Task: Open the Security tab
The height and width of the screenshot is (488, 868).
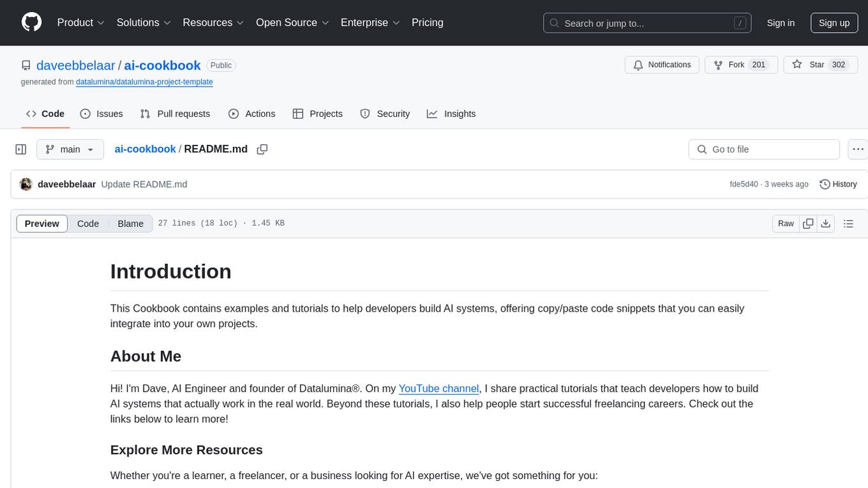Action: coord(385,114)
